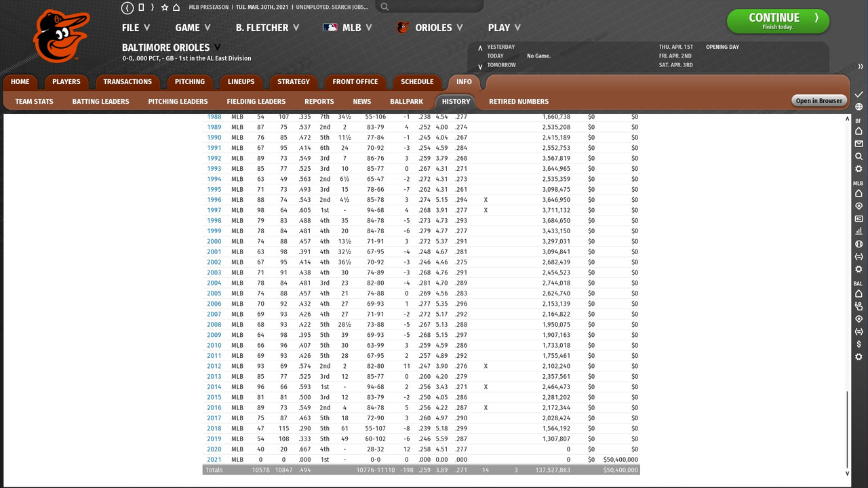Open MLB home icon in sidebar

tap(859, 194)
